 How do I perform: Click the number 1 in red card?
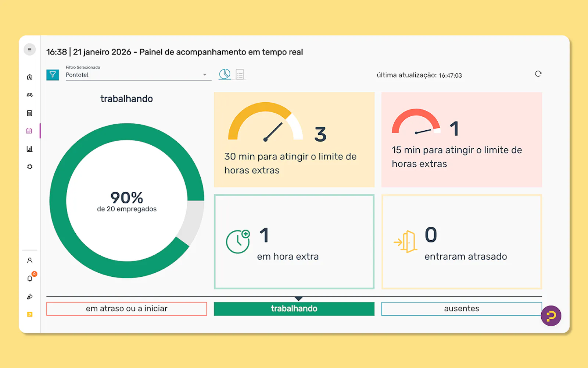click(x=455, y=129)
